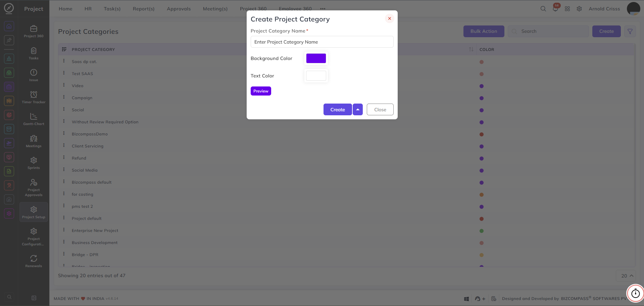Open the settings gear in top bar
The height and width of the screenshot is (306, 644).
click(x=579, y=9)
